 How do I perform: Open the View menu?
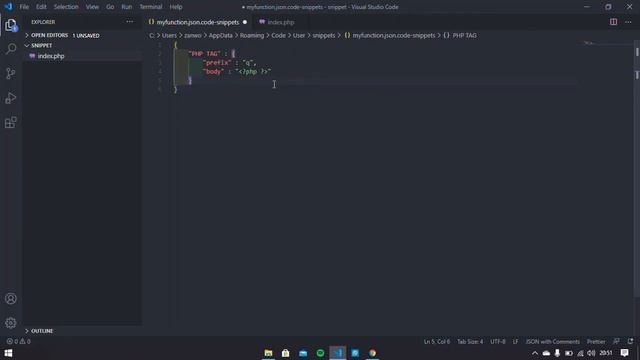[x=92, y=7]
